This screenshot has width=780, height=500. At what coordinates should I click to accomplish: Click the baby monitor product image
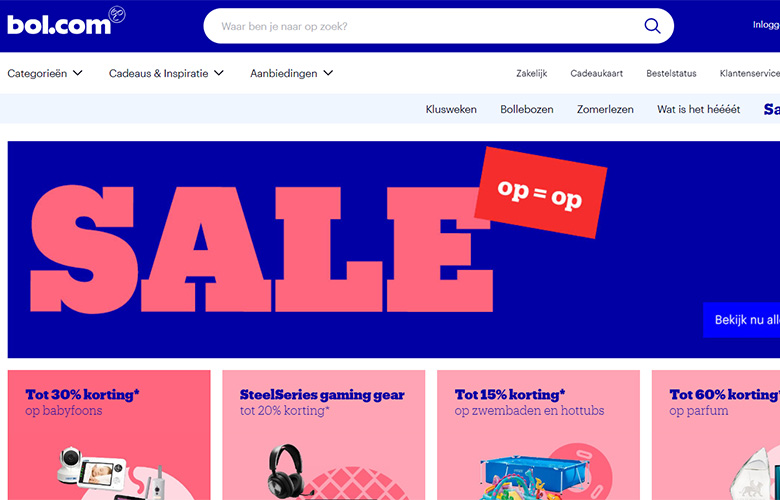(108, 473)
